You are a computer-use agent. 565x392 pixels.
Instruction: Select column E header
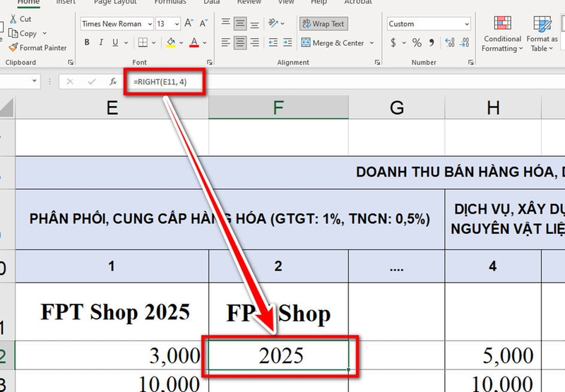[x=112, y=107]
